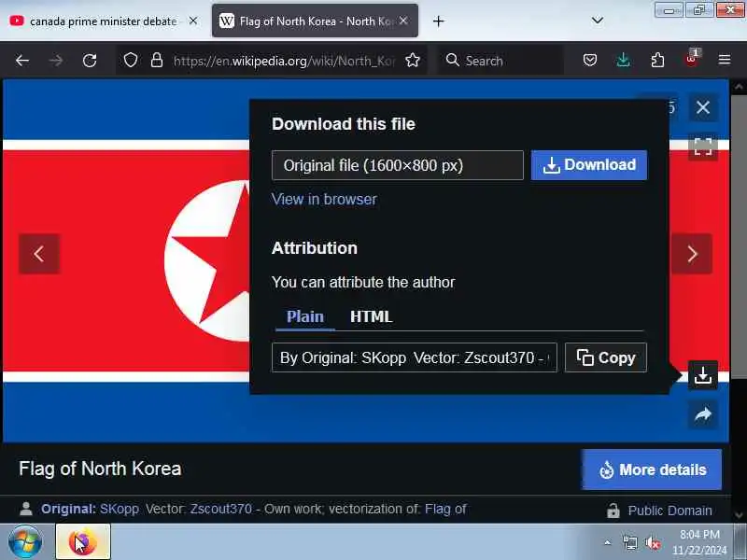Toggle full screen in the media viewer

[x=703, y=147]
